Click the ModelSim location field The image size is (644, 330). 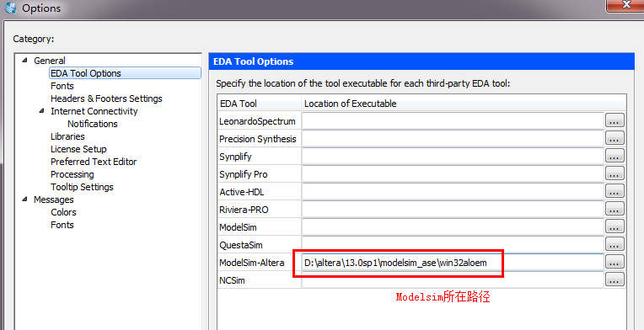click(453, 227)
